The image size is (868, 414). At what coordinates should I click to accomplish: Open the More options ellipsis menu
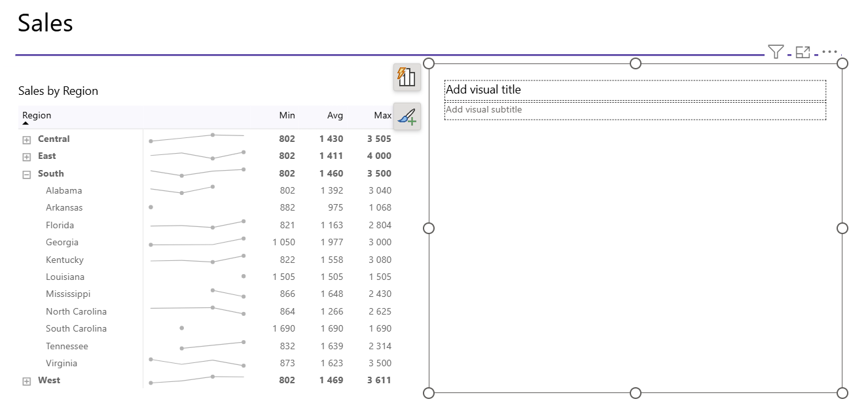829,51
